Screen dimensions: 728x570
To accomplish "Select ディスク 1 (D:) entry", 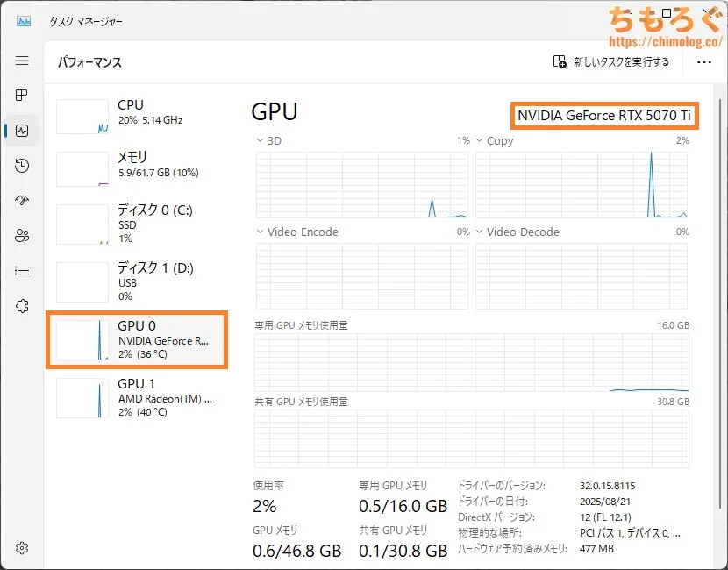I will [x=138, y=282].
